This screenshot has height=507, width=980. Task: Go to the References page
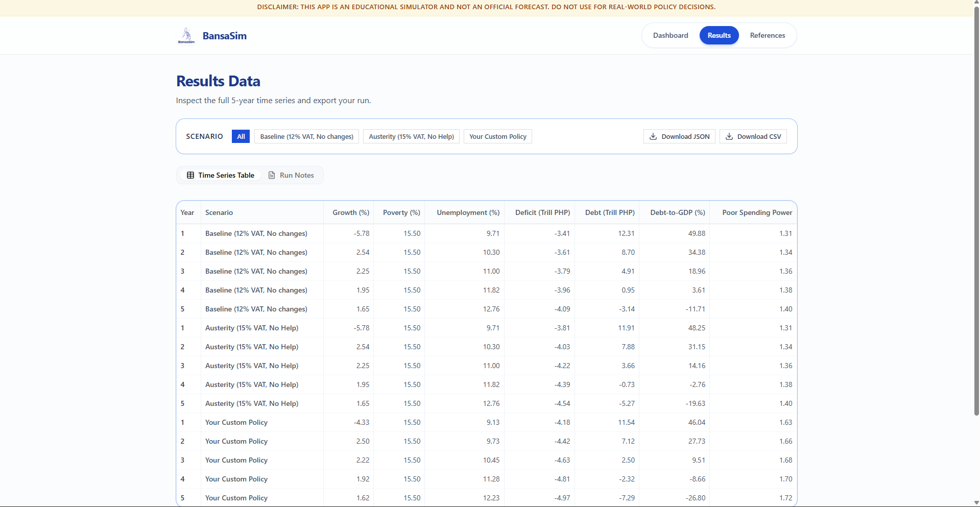point(768,35)
